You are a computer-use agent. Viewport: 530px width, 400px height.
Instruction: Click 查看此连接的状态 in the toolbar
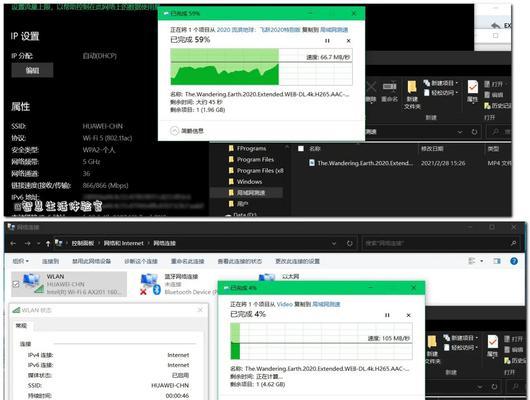click(240, 261)
